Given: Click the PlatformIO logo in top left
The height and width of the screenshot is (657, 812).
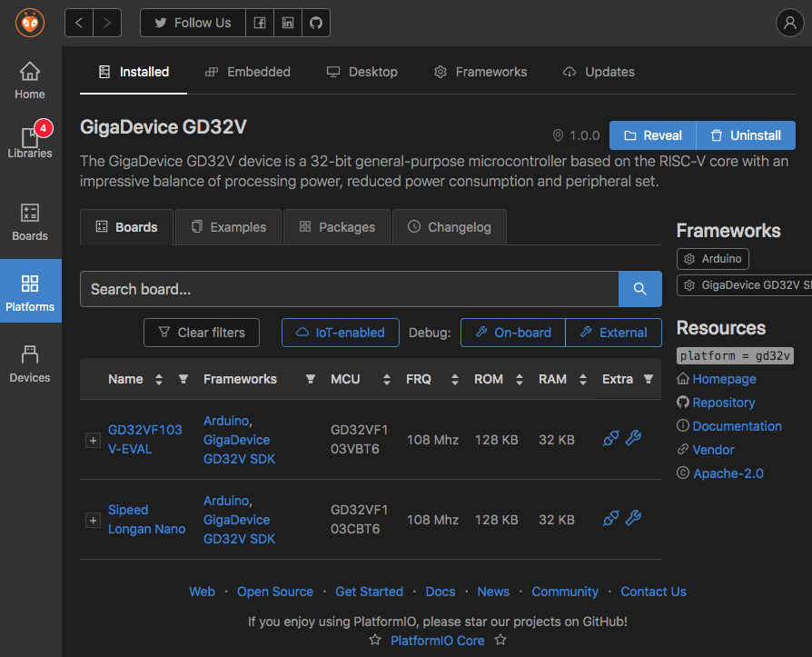Looking at the screenshot, I should 30,23.
